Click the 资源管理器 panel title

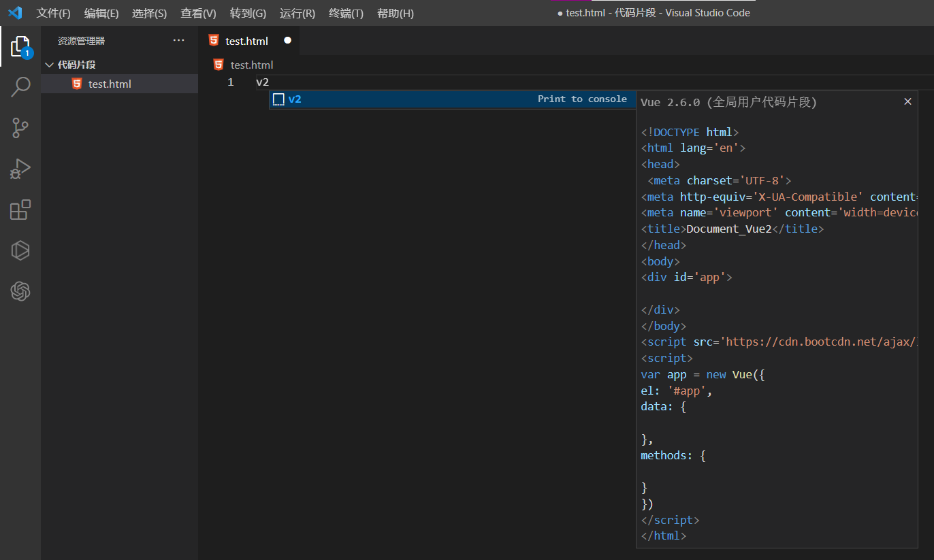(x=81, y=41)
